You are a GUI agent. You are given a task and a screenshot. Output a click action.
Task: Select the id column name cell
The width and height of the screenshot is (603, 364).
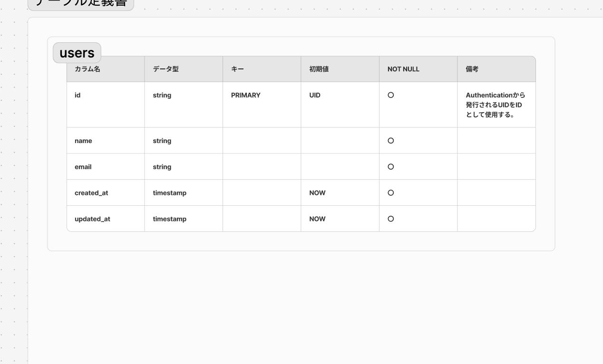pyautogui.click(x=78, y=95)
